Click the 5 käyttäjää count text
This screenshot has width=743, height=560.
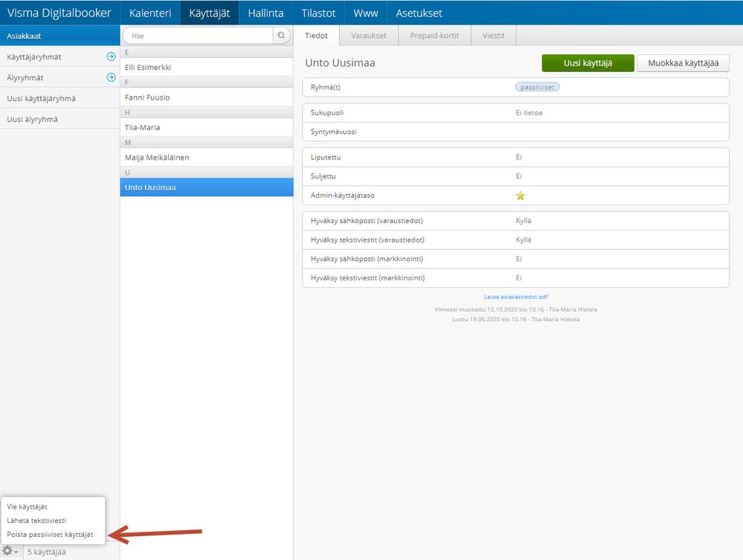point(46,552)
